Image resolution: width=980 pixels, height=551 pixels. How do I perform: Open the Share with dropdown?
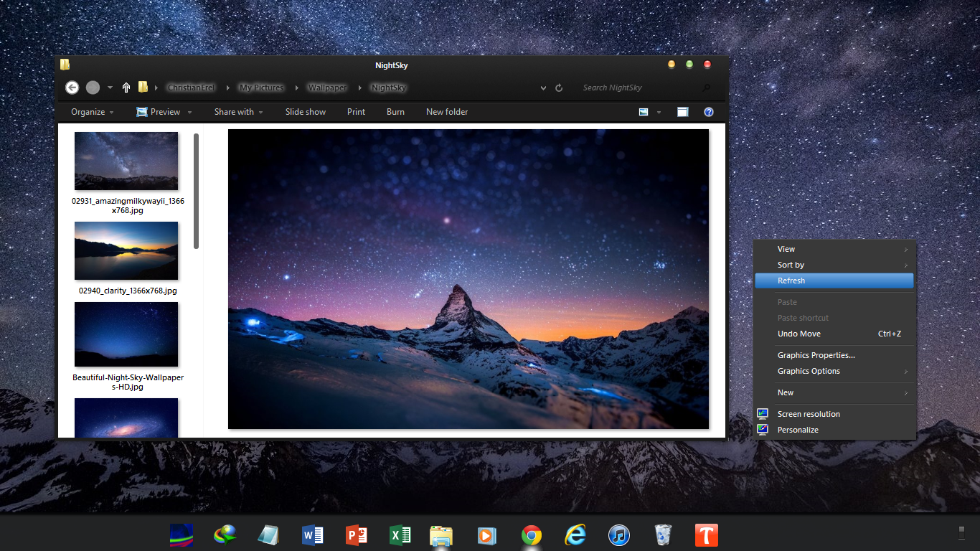pos(239,112)
